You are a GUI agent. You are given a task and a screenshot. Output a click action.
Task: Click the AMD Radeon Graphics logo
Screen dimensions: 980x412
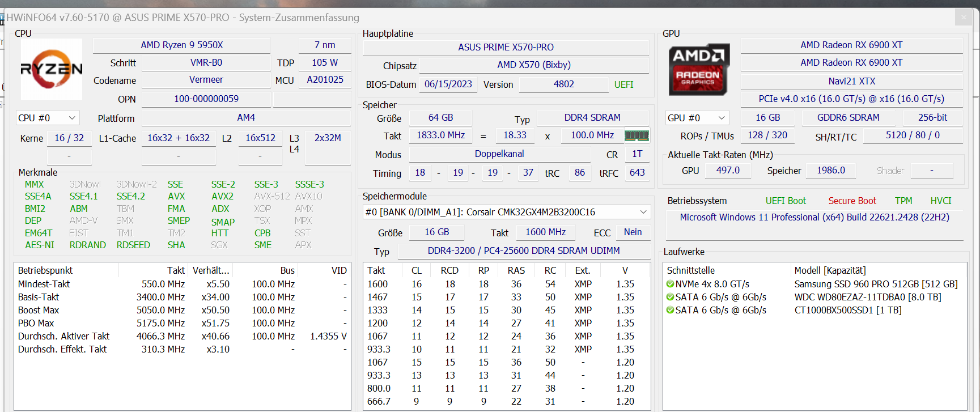click(x=698, y=69)
